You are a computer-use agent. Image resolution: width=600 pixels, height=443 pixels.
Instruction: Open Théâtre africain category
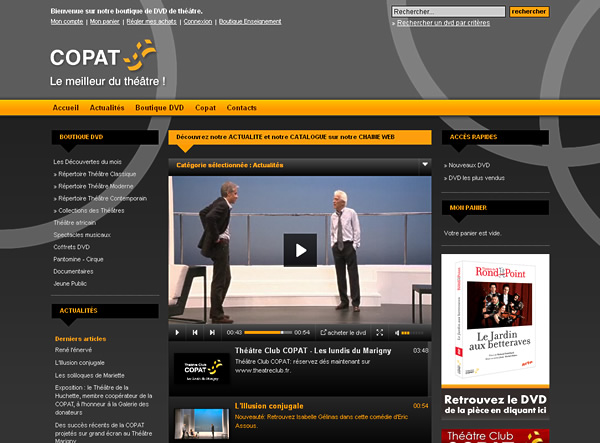click(75, 223)
